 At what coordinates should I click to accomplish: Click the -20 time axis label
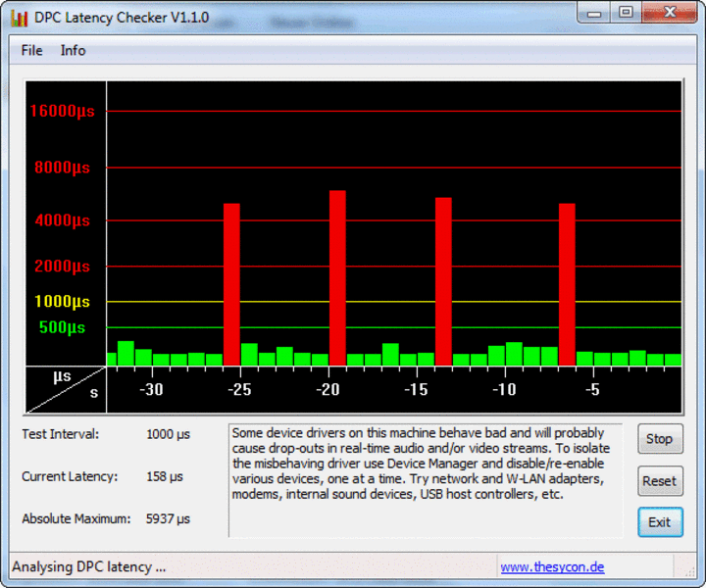coord(328,389)
